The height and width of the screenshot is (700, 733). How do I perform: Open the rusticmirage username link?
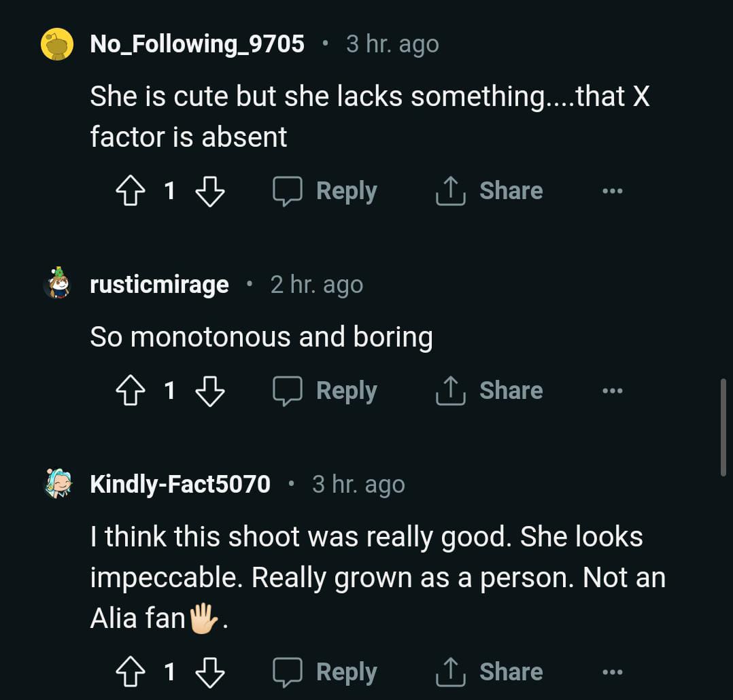[159, 285]
